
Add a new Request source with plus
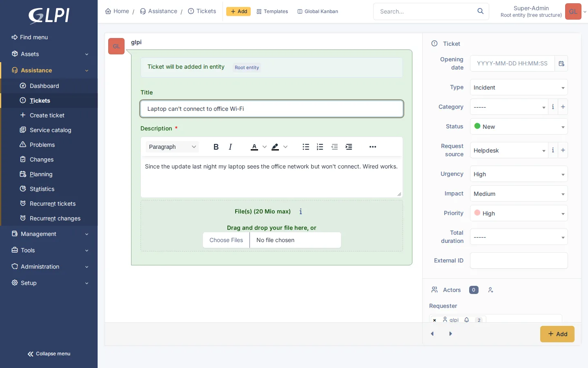point(563,150)
